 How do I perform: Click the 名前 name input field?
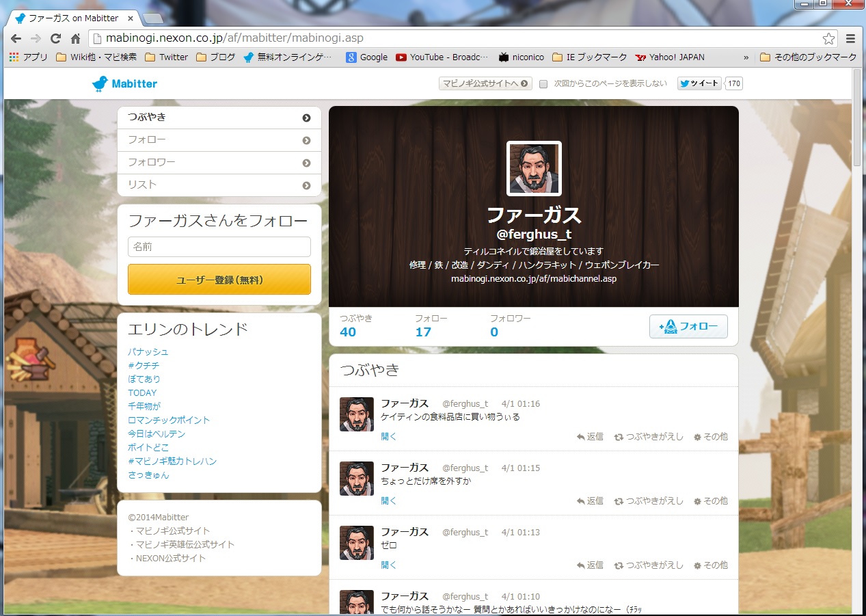point(219,247)
